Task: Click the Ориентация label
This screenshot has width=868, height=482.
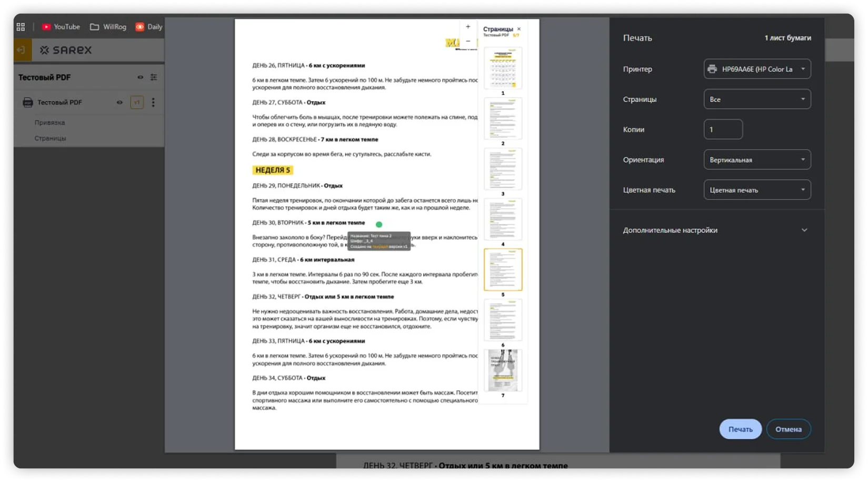Action: click(643, 160)
